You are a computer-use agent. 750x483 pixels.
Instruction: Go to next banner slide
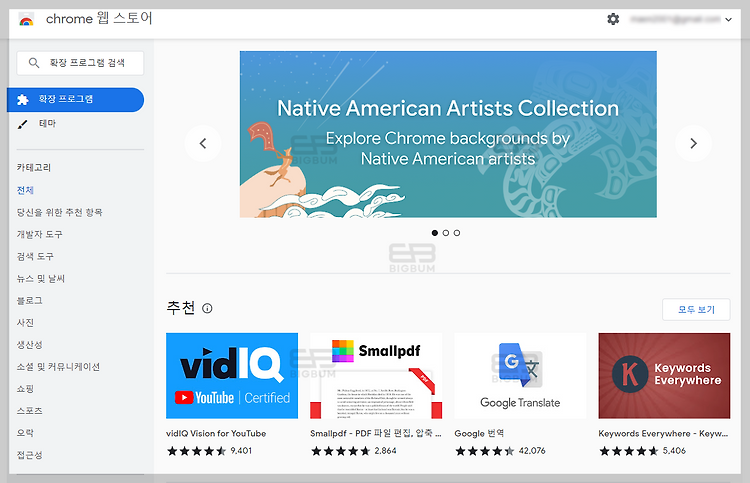(x=693, y=143)
